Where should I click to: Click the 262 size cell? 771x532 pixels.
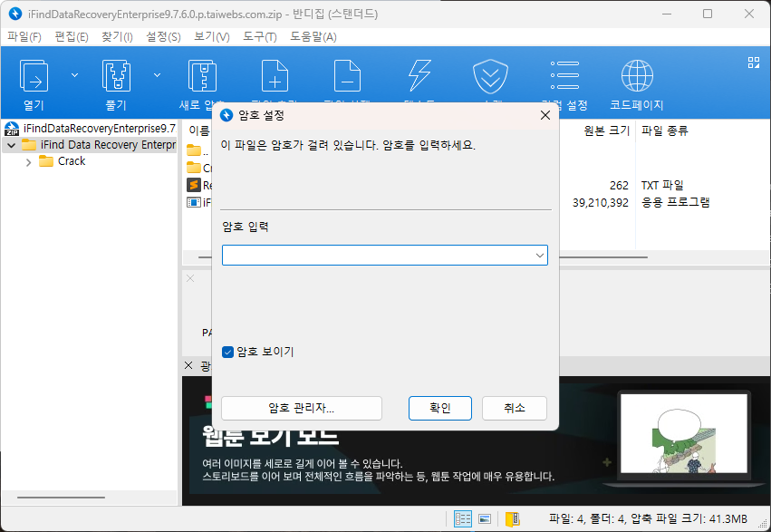coord(619,186)
